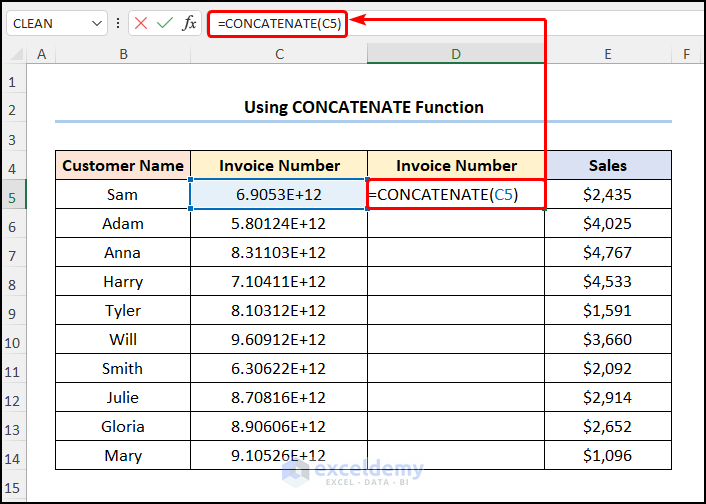Click cell C5 containing 6.9053E+12

click(x=279, y=195)
